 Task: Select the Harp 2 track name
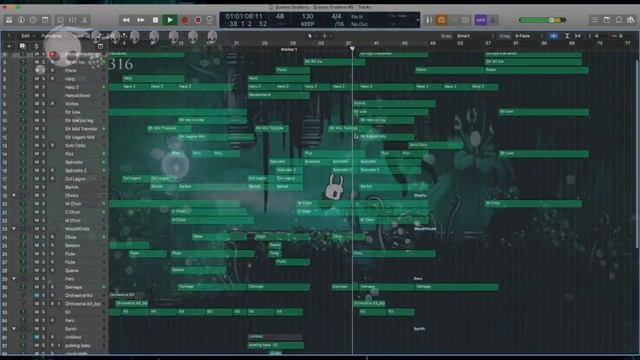pos(72,87)
